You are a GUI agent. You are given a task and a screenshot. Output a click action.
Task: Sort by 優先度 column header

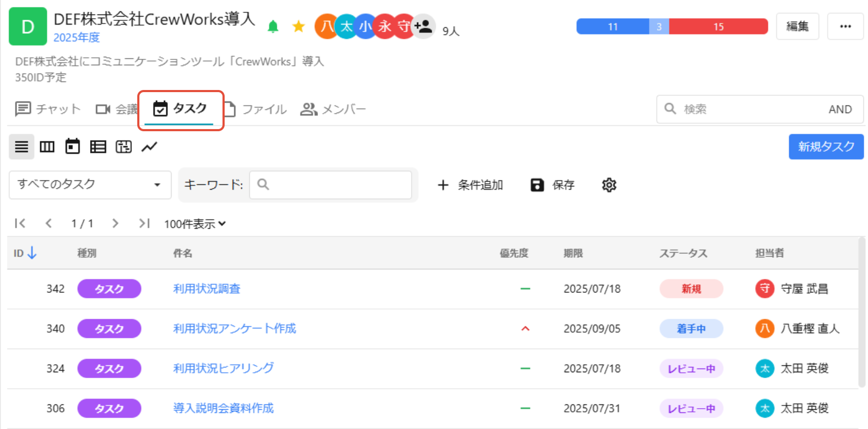pyautogui.click(x=514, y=253)
